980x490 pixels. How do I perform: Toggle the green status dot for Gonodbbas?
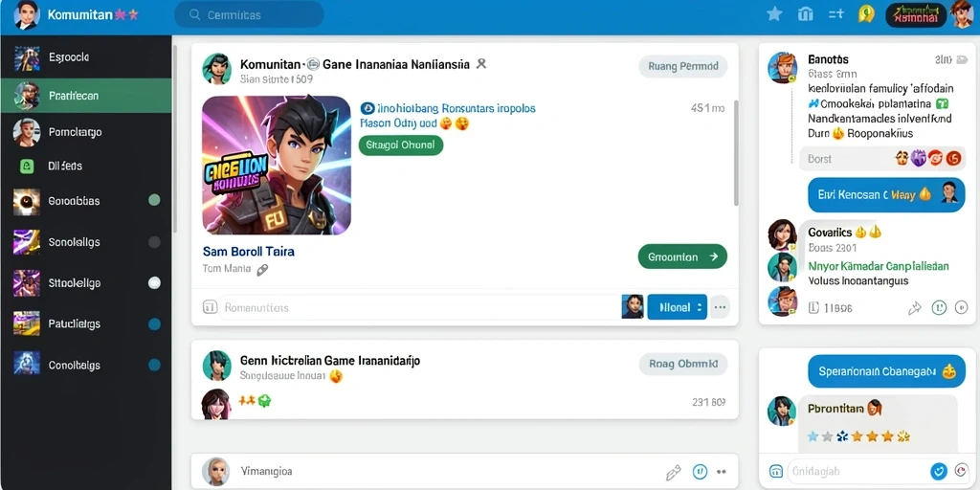(154, 200)
